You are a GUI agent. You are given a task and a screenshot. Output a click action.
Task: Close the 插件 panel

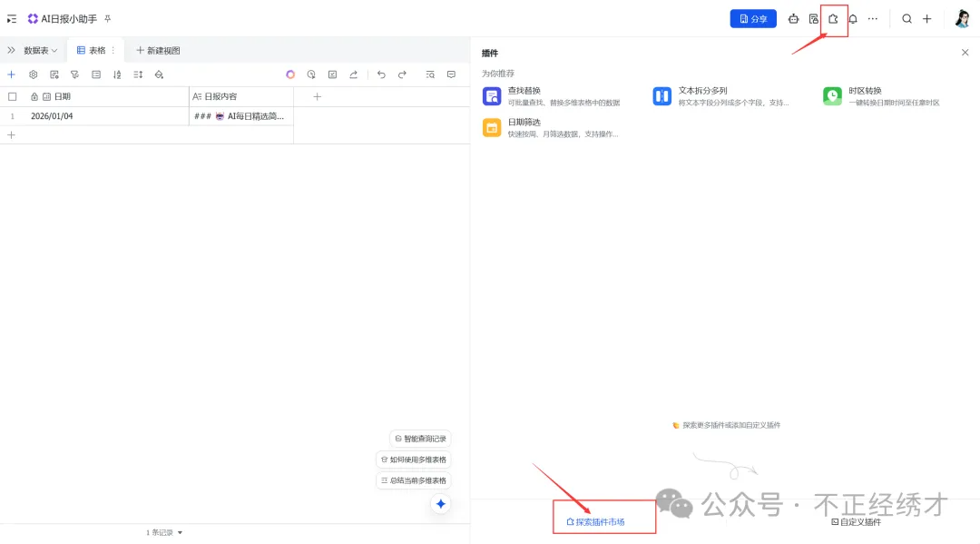(x=965, y=53)
